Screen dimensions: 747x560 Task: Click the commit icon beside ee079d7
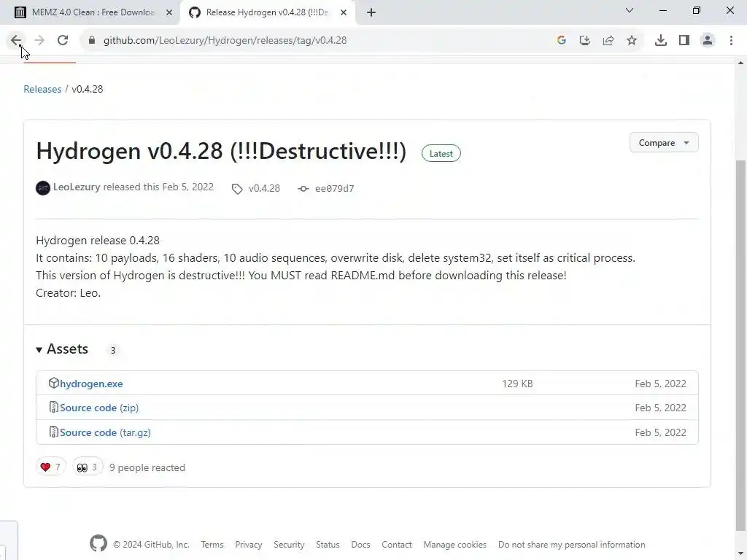click(x=303, y=189)
